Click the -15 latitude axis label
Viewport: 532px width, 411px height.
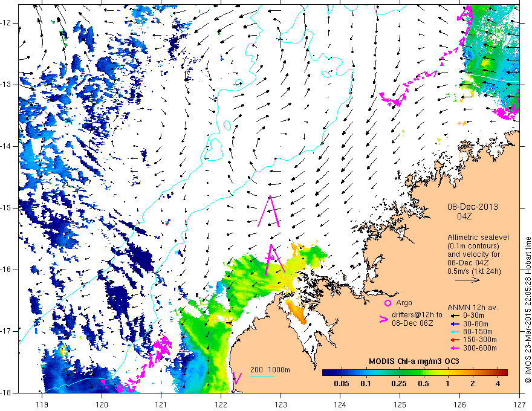pos(7,208)
